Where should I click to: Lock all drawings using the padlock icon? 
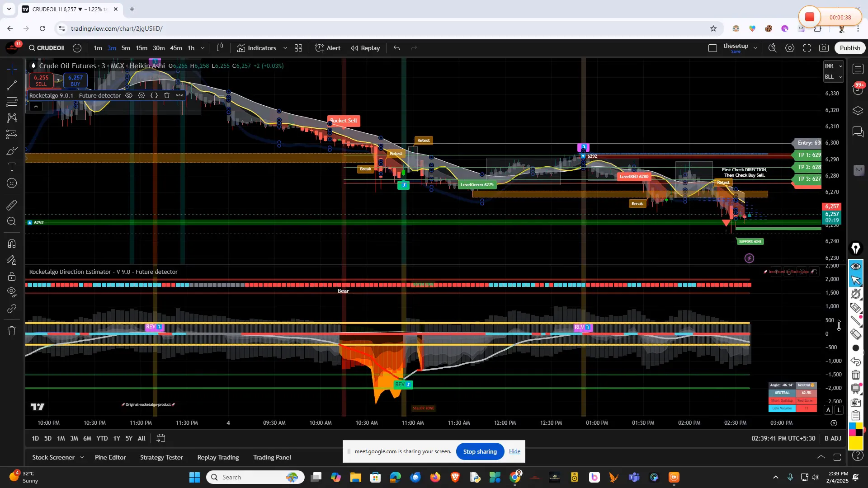(11, 276)
